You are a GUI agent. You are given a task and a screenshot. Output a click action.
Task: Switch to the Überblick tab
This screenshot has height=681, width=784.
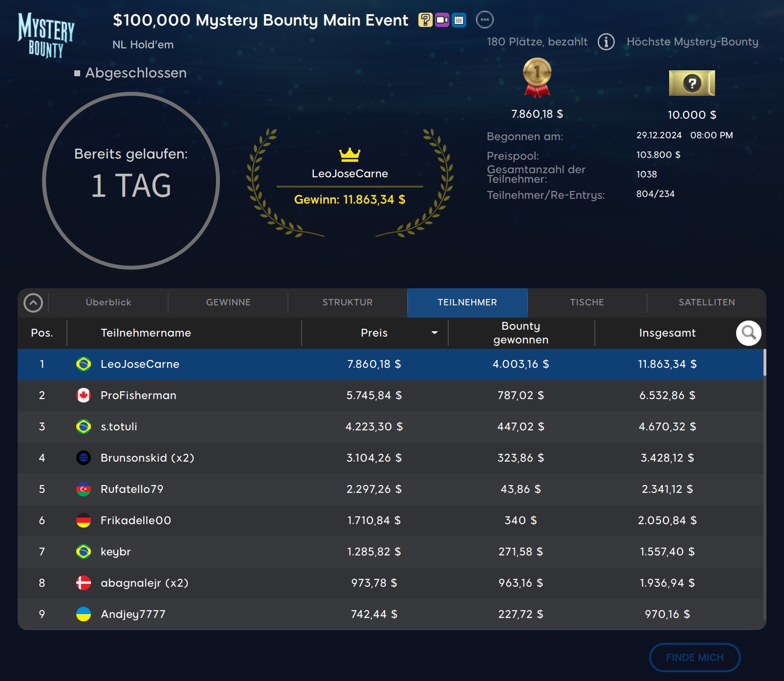(x=109, y=303)
